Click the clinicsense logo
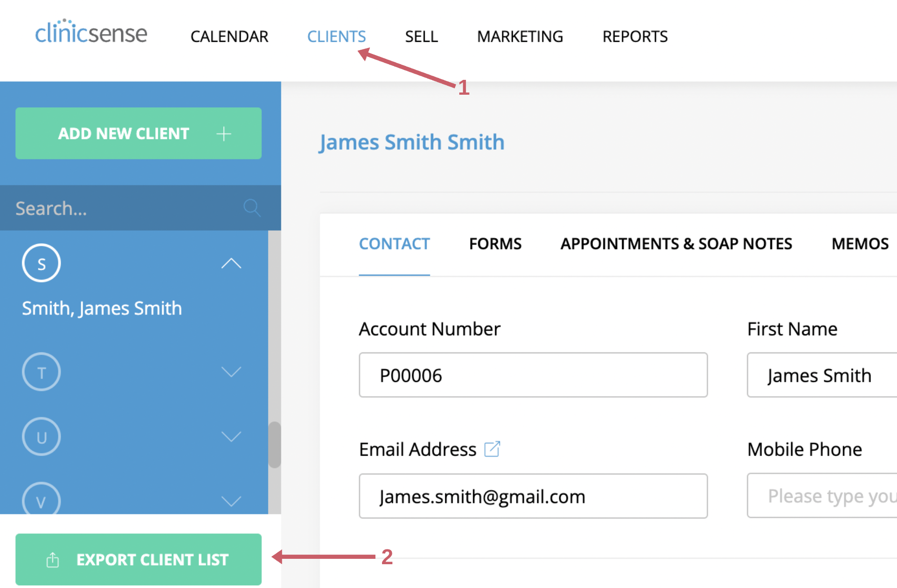The image size is (897, 588). click(91, 32)
